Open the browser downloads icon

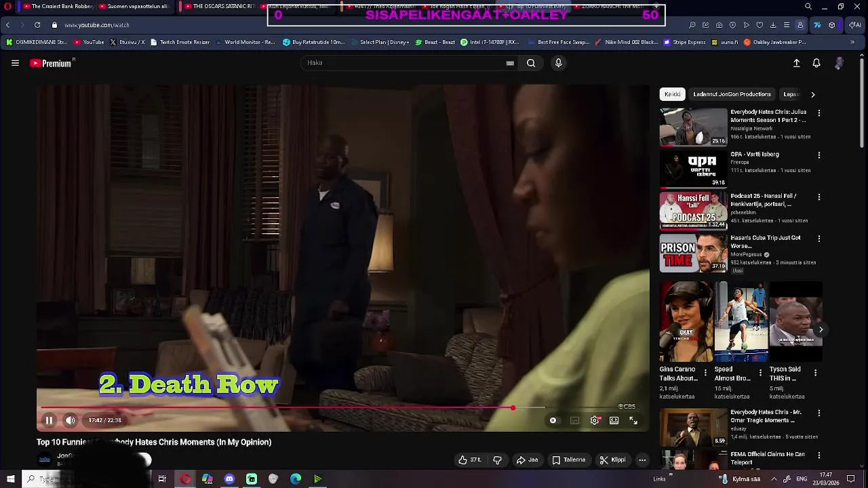[x=773, y=25]
